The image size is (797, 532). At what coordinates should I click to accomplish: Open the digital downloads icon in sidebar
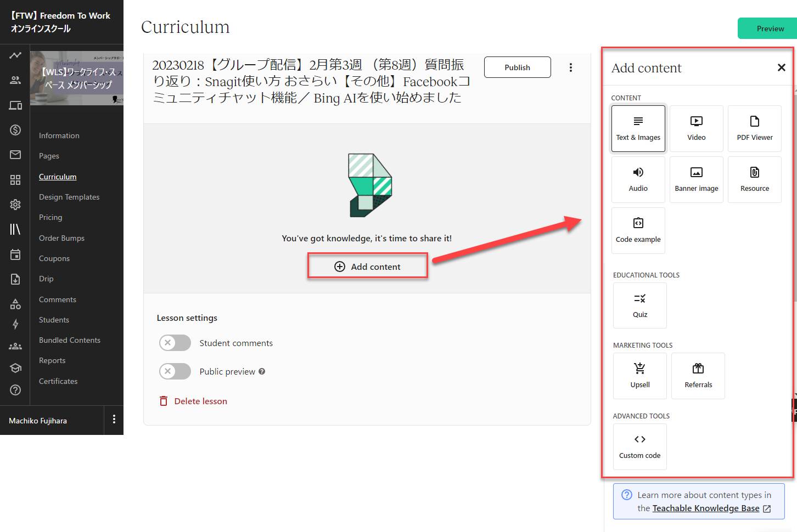click(x=15, y=279)
